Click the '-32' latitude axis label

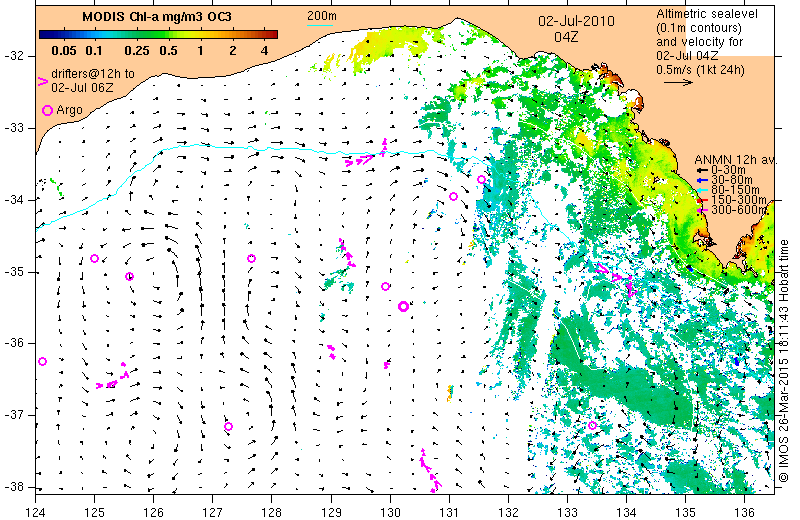[x=13, y=56]
